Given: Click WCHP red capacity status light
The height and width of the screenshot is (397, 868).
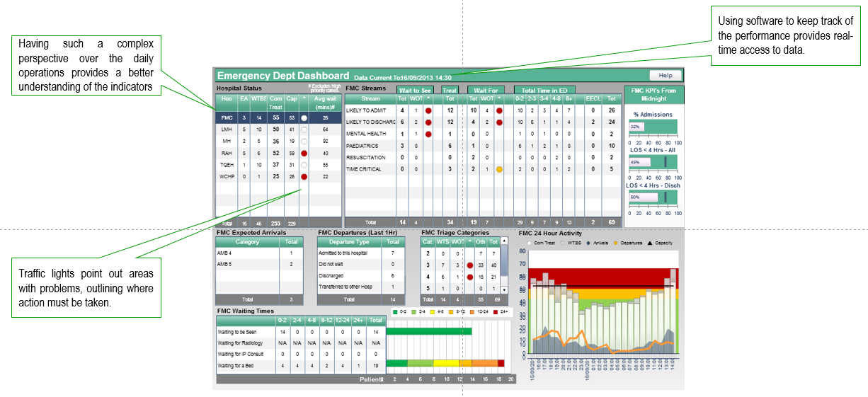Looking at the screenshot, I should (304, 177).
